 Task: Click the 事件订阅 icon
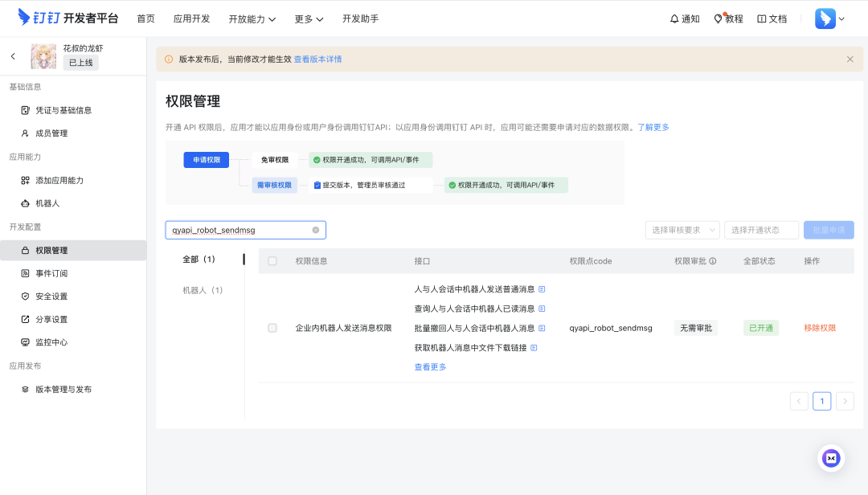point(25,273)
